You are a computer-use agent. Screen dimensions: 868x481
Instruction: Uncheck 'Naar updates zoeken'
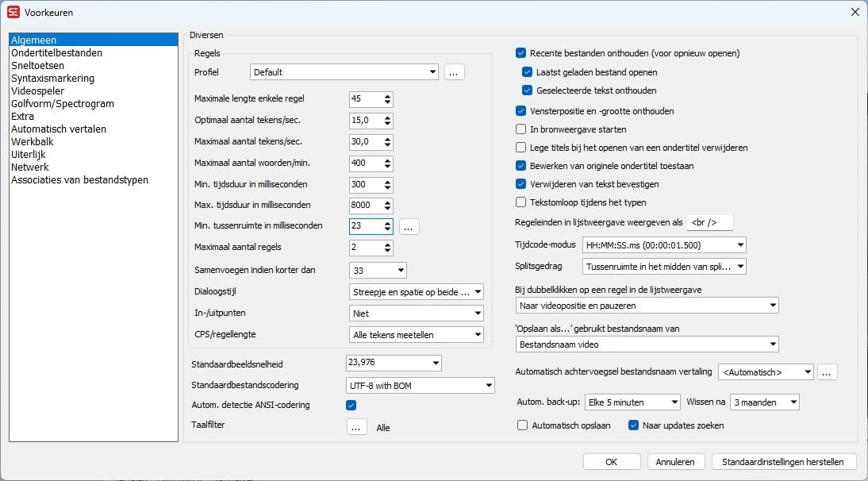633,425
